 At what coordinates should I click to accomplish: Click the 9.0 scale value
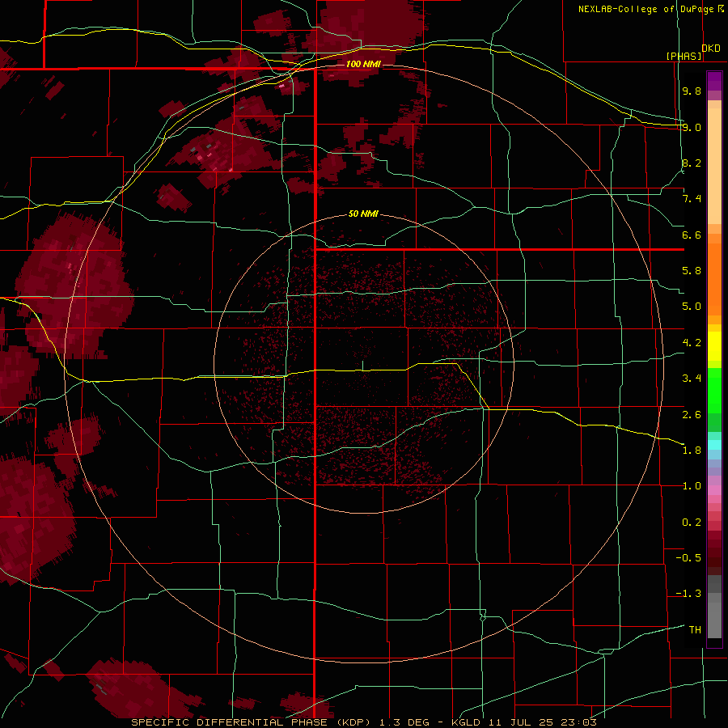coord(692,127)
